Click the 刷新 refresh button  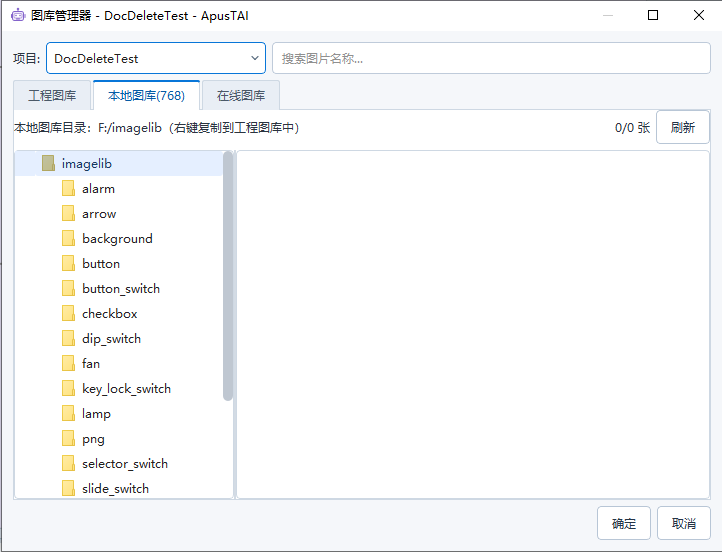coord(682,127)
